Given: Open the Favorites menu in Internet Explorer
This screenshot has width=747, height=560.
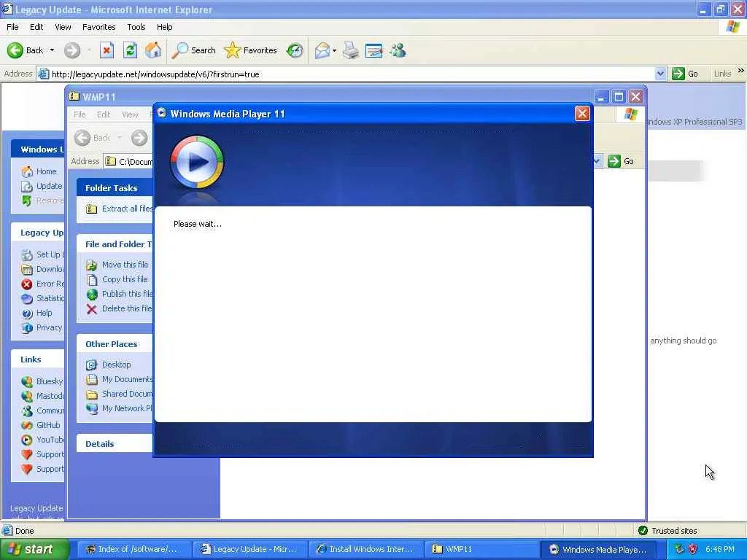Looking at the screenshot, I should click(98, 27).
